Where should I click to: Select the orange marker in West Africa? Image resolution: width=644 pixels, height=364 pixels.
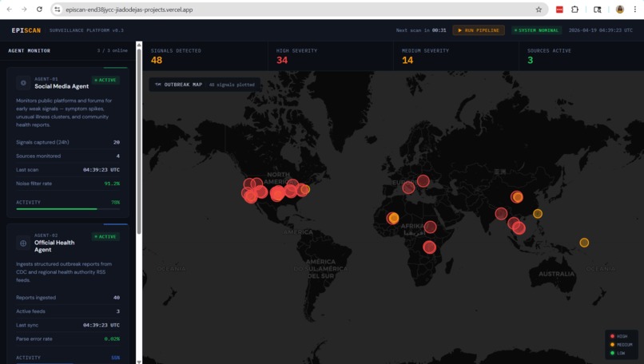pos(393,218)
